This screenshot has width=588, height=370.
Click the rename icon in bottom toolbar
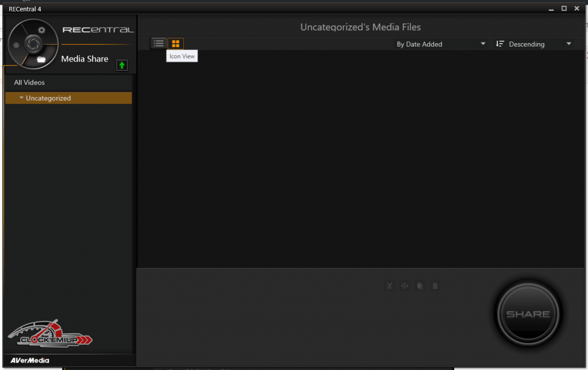coord(405,286)
